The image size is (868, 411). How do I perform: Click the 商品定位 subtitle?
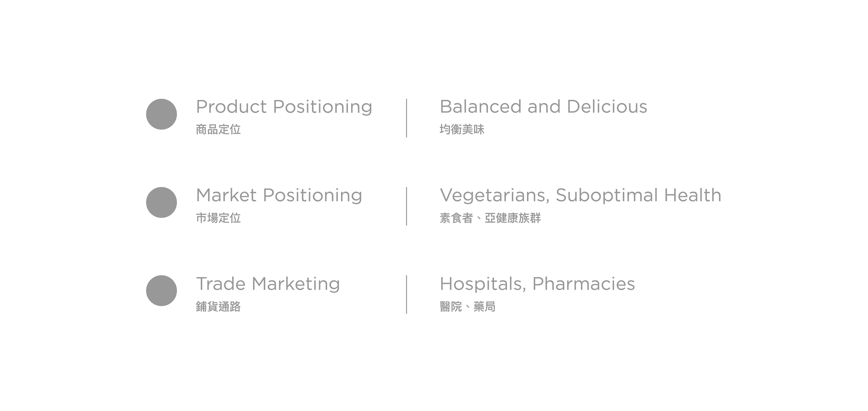(x=218, y=129)
